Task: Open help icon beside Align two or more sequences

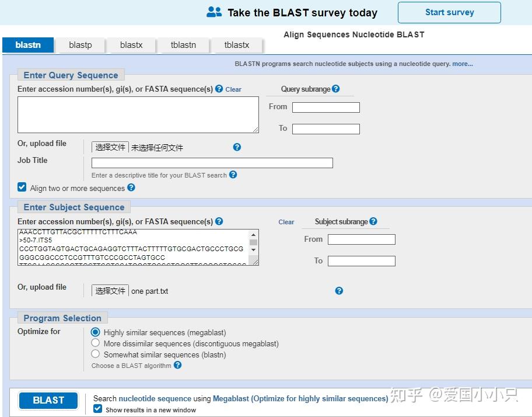Action: tap(131, 187)
